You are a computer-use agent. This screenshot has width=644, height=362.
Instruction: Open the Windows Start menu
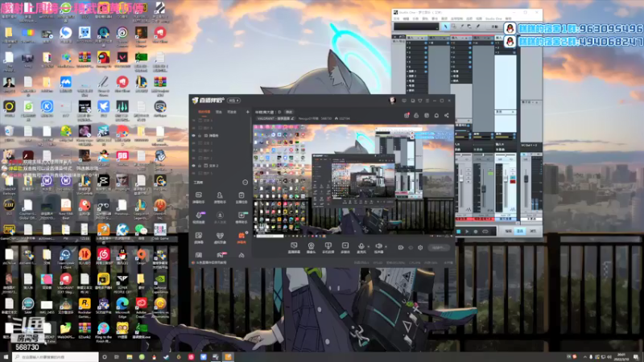pos(6,357)
